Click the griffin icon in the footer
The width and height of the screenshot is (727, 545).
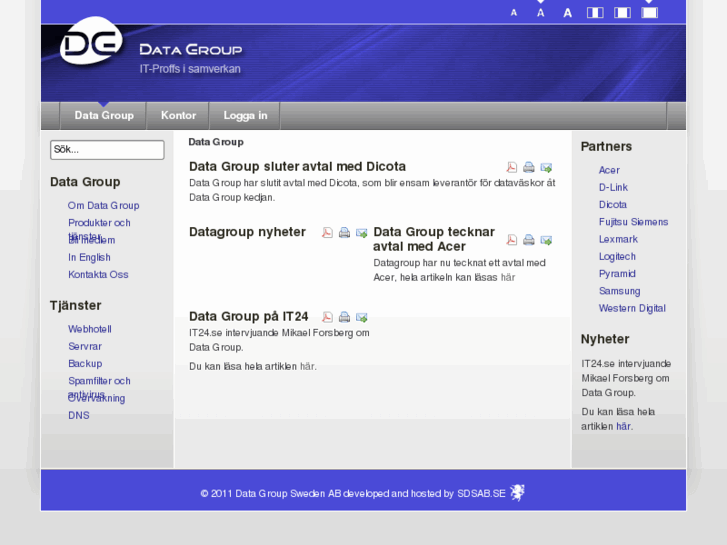pyautogui.click(x=517, y=492)
